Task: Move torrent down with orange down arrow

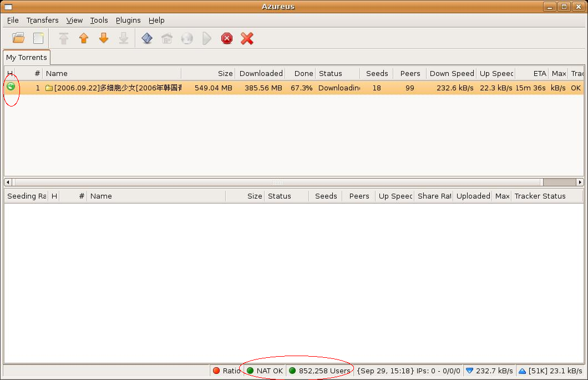Action: (x=104, y=38)
